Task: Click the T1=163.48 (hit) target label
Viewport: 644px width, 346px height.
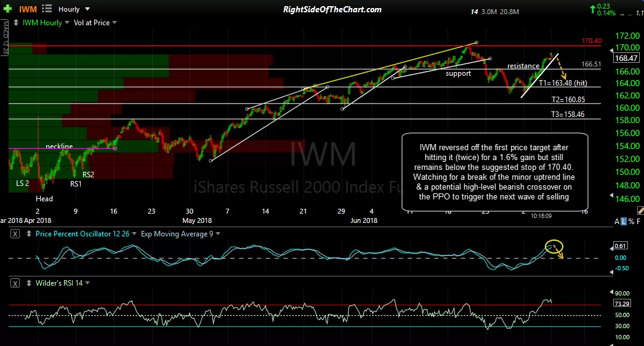Action: coord(563,83)
